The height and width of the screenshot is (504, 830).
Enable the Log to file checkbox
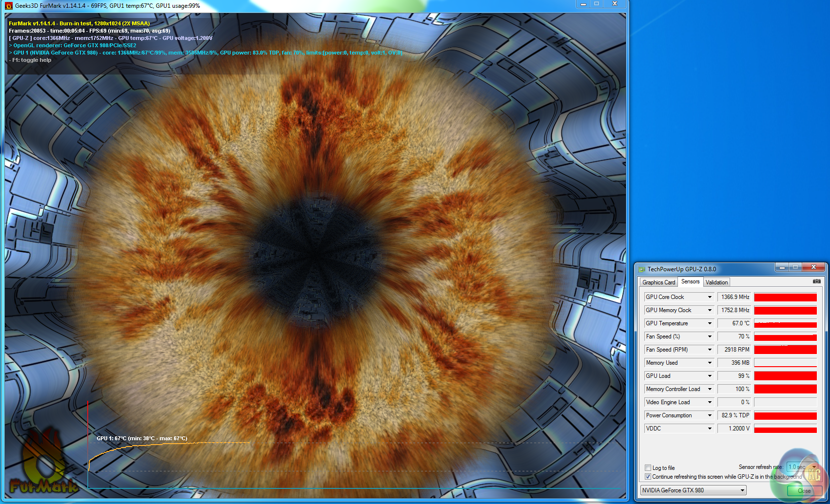coord(648,468)
